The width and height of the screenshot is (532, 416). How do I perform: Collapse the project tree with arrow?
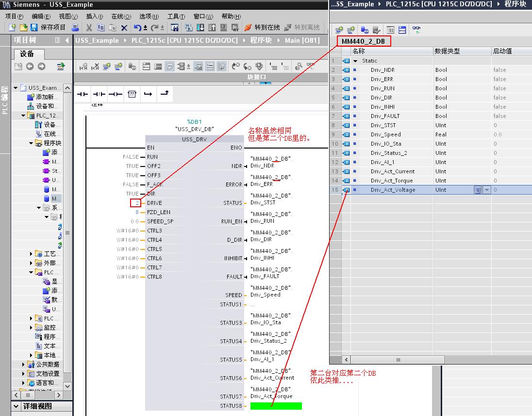(x=67, y=40)
